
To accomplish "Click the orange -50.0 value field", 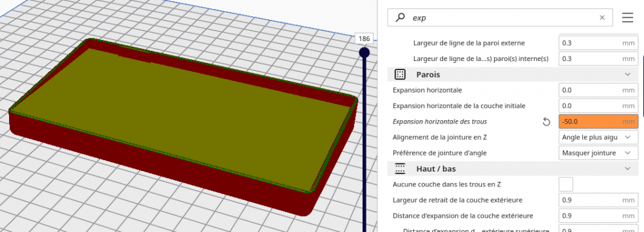I will click(598, 121).
